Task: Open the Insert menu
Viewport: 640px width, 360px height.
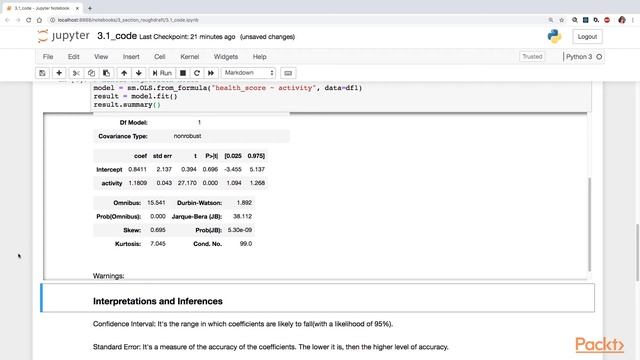Action: point(131,57)
